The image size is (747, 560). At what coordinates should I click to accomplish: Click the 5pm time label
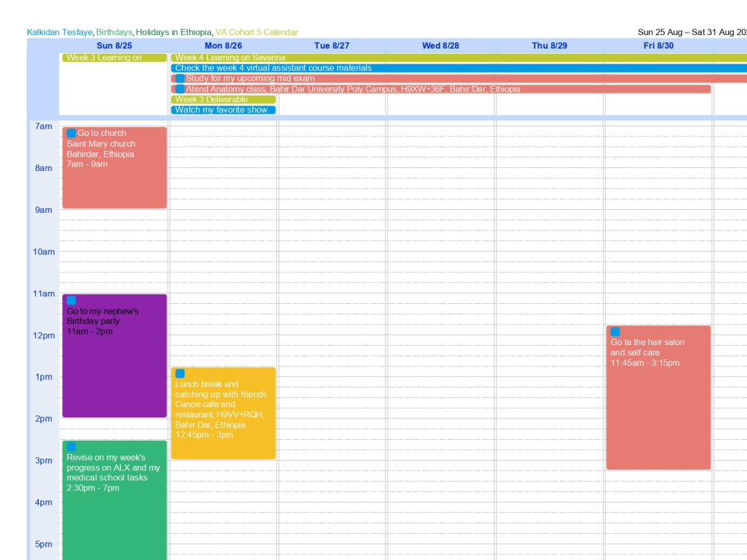click(43, 544)
